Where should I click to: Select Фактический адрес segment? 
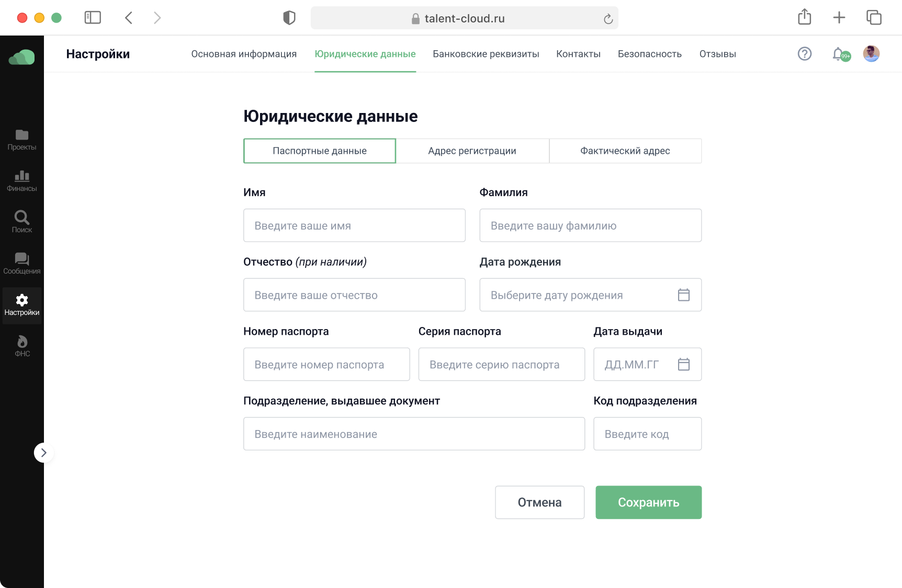(625, 151)
